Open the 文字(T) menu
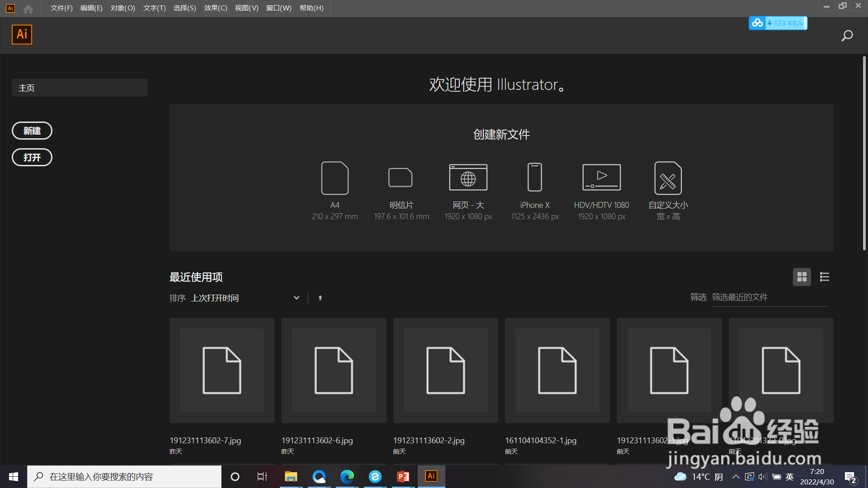Screen dimensions: 868x488 click(x=154, y=8)
